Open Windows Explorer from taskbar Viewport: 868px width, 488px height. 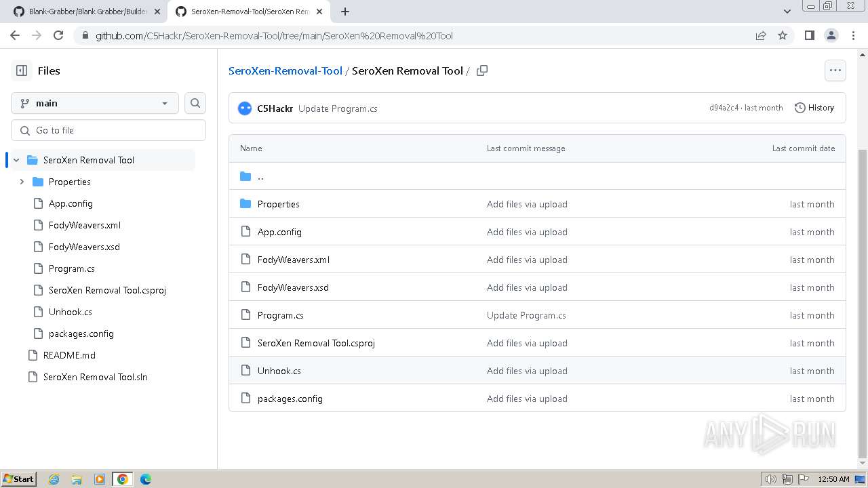coord(77,479)
